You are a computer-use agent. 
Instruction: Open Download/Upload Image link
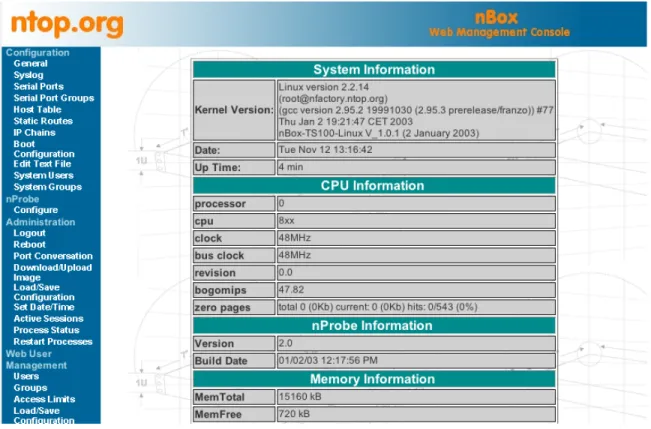[x=52, y=272]
